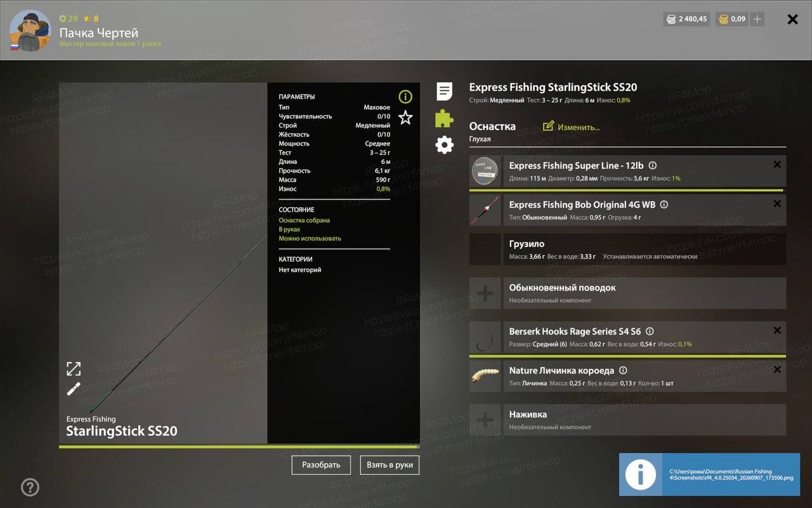Click the Маховое type value

click(x=377, y=107)
